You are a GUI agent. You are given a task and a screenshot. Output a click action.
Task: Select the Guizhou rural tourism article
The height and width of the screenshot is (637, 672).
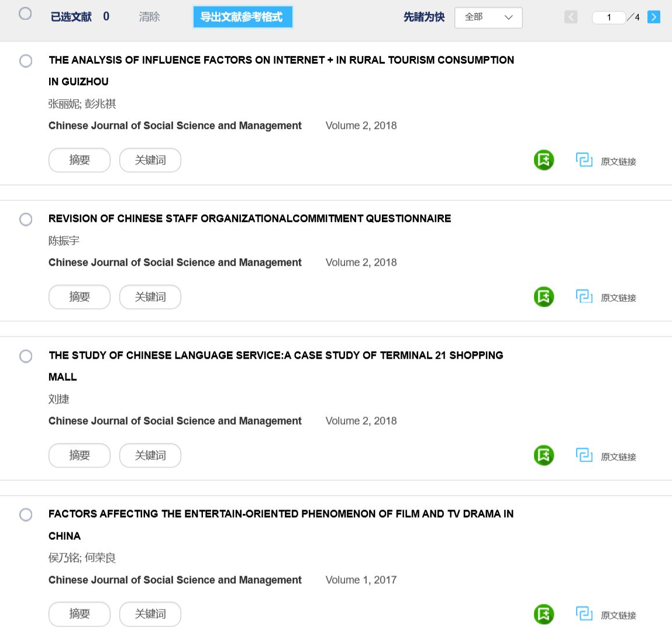tap(26, 61)
